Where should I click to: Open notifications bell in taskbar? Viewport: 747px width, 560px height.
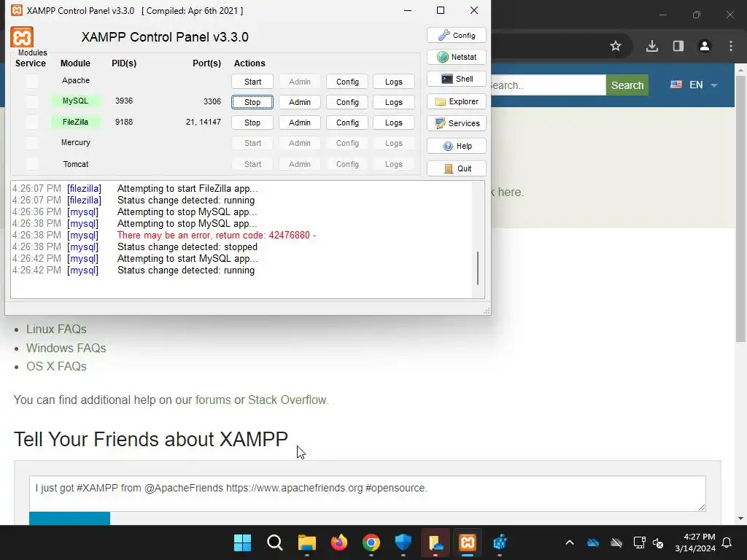(727, 542)
